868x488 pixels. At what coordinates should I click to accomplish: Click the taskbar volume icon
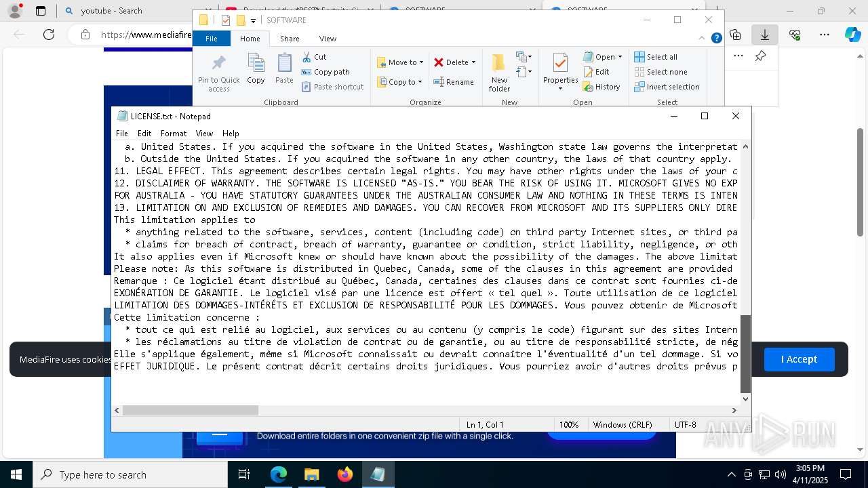pos(781,474)
